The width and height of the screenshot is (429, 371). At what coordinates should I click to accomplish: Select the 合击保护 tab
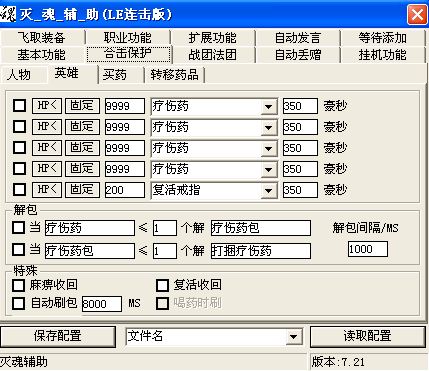coord(128,54)
